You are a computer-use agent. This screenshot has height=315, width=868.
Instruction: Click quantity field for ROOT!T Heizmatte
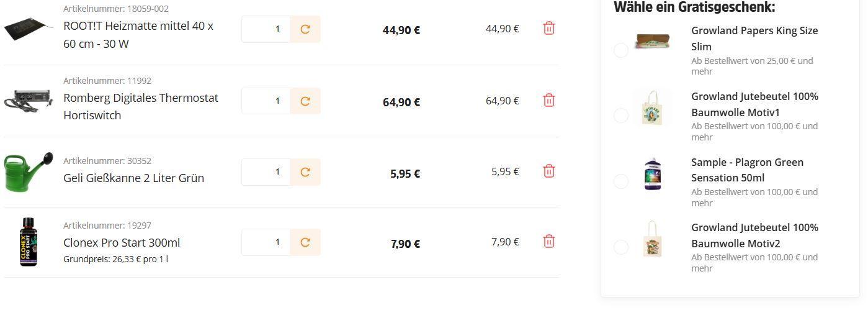(267, 29)
